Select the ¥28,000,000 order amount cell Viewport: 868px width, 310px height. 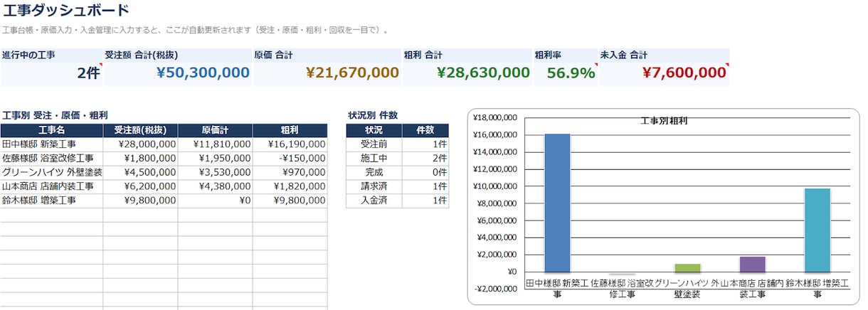(141, 144)
